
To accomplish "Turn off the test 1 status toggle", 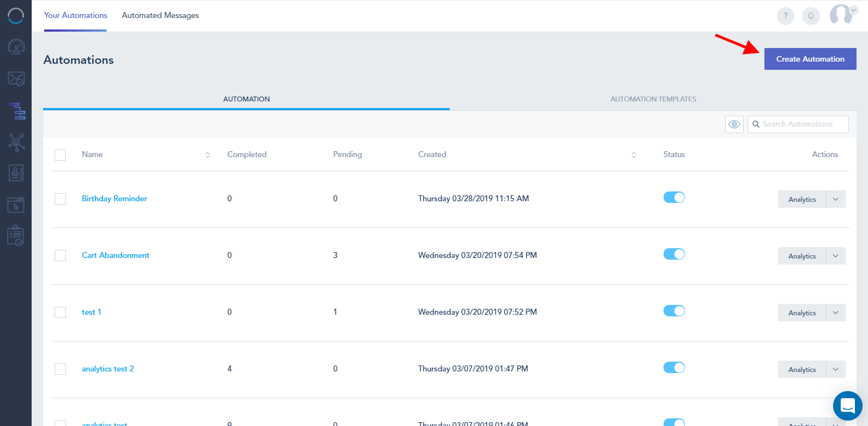I will coord(674,311).
